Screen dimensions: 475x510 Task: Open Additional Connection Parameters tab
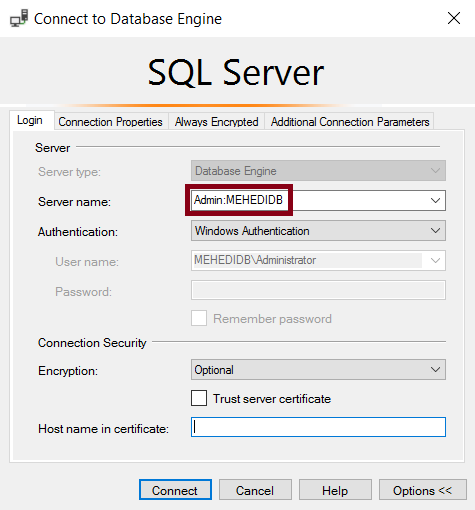pyautogui.click(x=350, y=122)
